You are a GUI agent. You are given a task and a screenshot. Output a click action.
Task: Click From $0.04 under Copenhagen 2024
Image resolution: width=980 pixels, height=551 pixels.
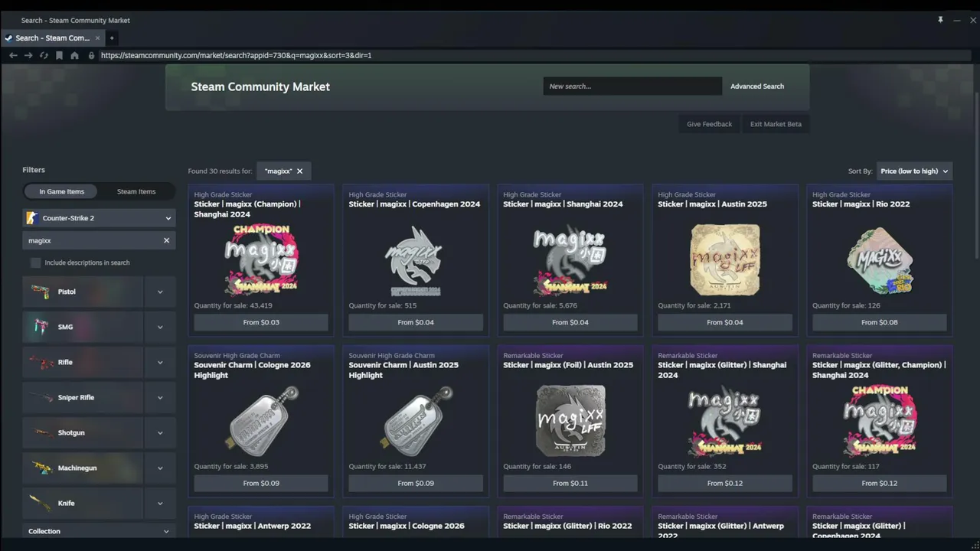[416, 322]
